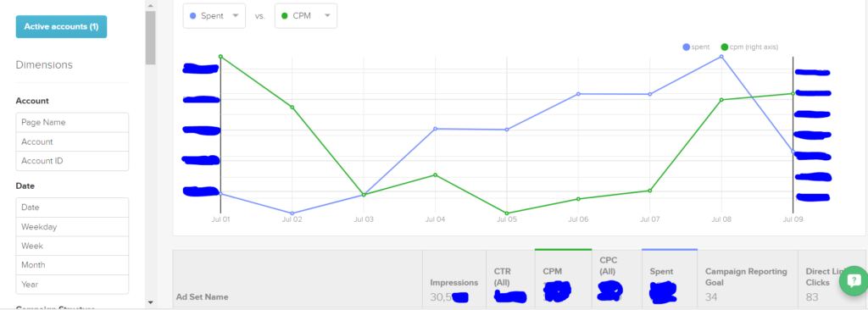Click the sidebar scrollbar up arrow
Viewport: 868px width, 310px height.
[x=150, y=5]
